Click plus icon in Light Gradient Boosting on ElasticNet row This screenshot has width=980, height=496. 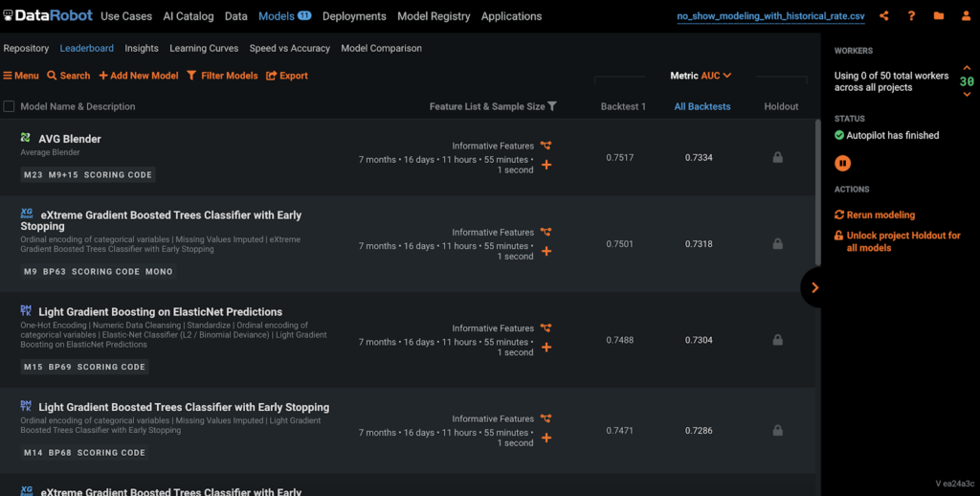pos(546,348)
